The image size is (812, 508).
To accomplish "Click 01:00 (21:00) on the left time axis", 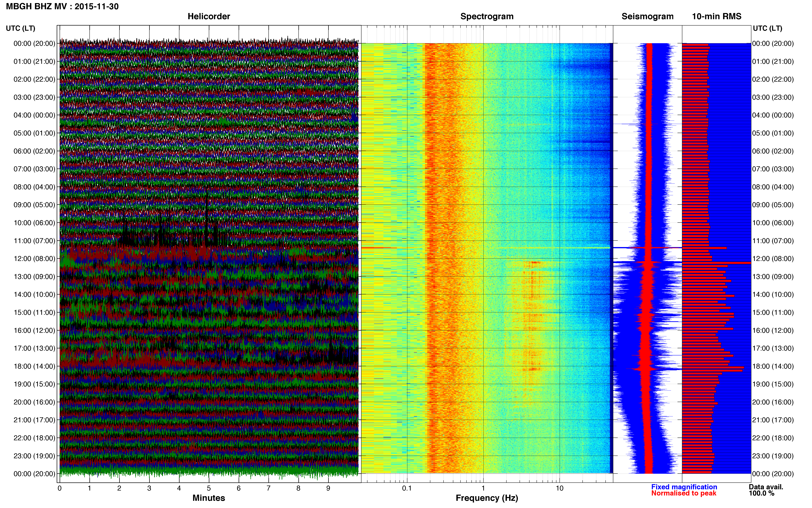I will 34,62.
